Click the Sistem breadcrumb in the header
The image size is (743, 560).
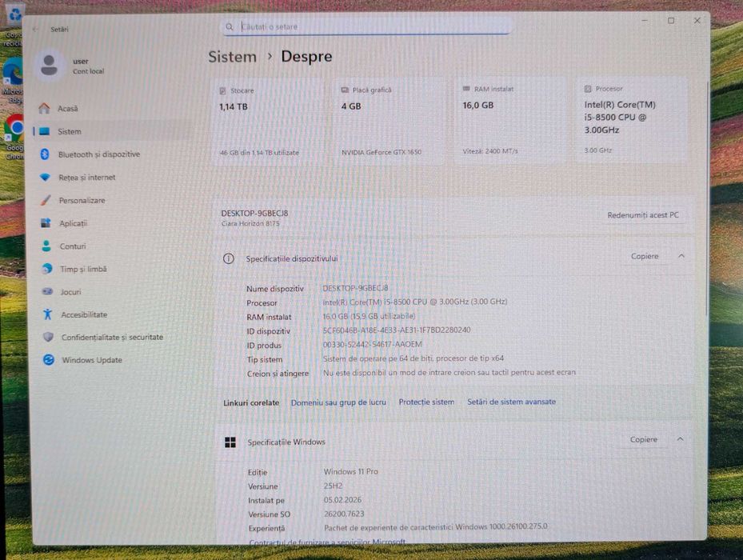click(232, 57)
